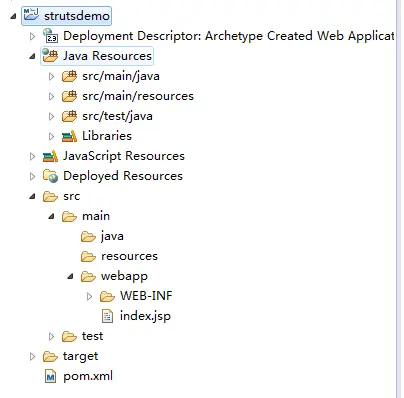Select the Libraries label
404x398 pixels.
(107, 136)
